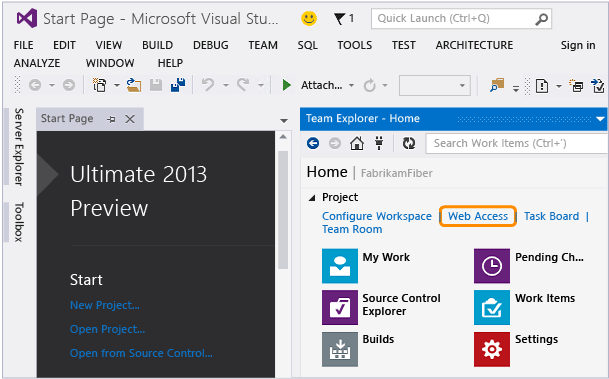Open the Pending Changes clock icon

tap(492, 266)
